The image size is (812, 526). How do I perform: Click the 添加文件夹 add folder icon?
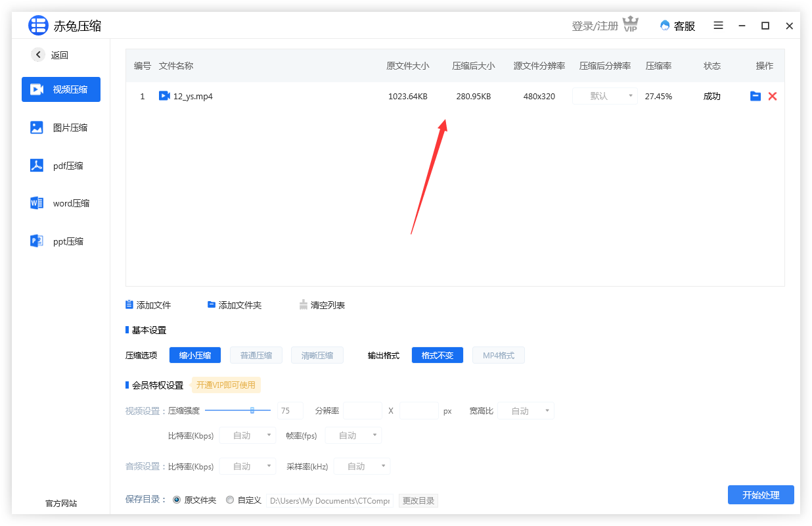212,305
